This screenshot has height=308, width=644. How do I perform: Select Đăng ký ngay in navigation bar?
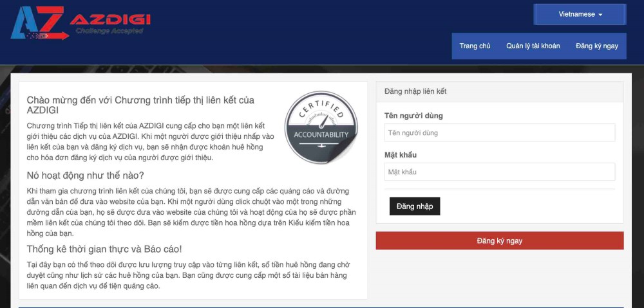point(596,46)
